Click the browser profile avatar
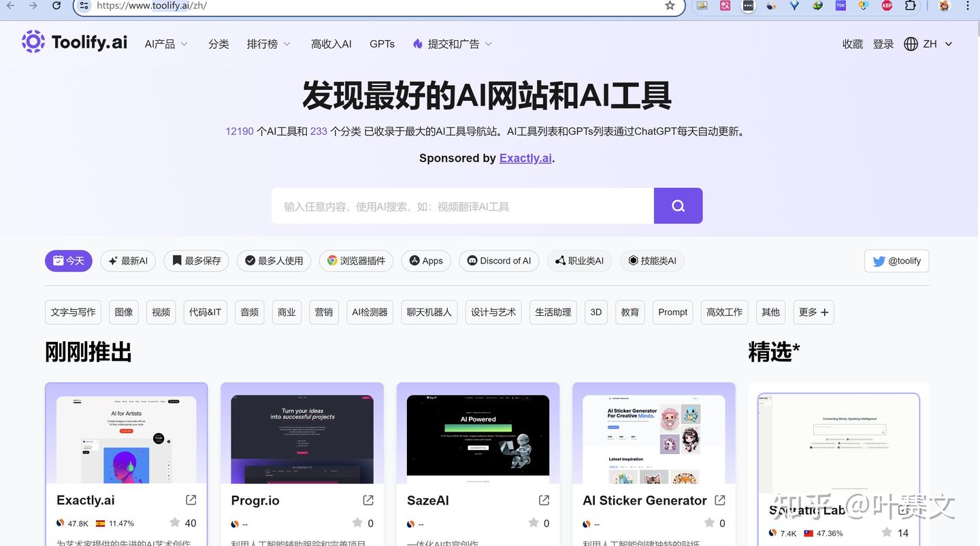The height and width of the screenshot is (546, 980). point(944,5)
